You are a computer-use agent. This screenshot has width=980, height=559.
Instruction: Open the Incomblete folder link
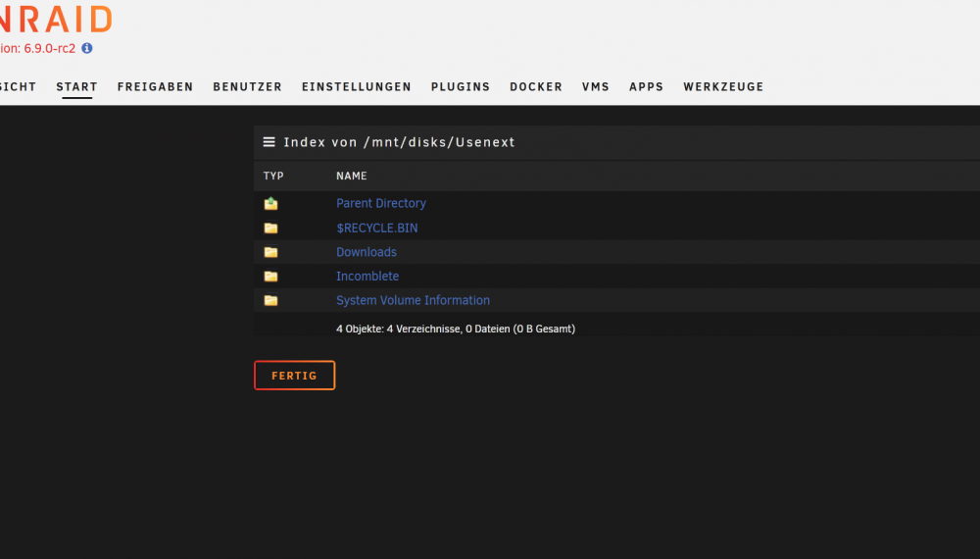click(x=367, y=277)
